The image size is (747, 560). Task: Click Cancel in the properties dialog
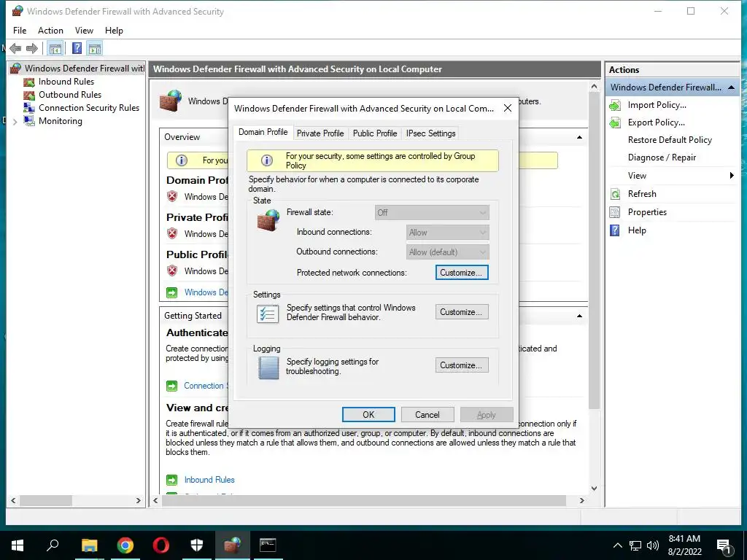point(427,415)
